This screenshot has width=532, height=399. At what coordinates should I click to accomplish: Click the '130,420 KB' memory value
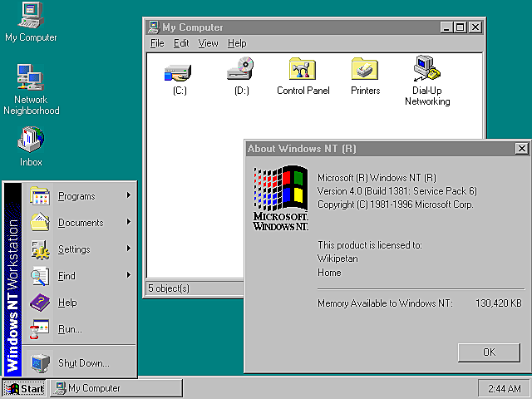[499, 303]
